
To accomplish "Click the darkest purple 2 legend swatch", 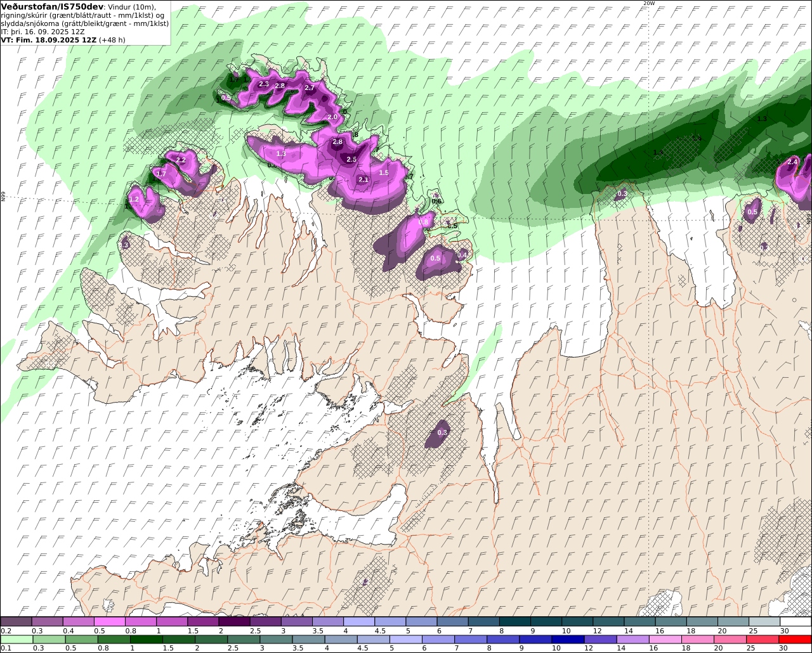I will pos(234,621).
